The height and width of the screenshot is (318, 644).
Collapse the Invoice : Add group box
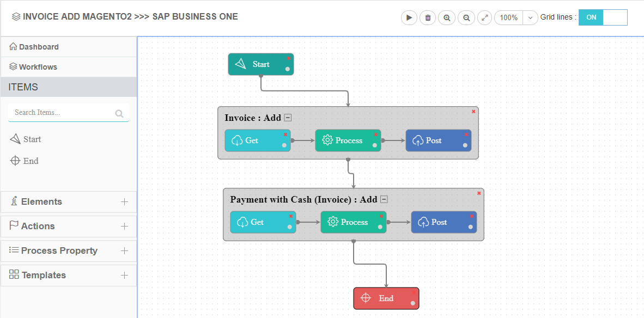pyautogui.click(x=288, y=118)
